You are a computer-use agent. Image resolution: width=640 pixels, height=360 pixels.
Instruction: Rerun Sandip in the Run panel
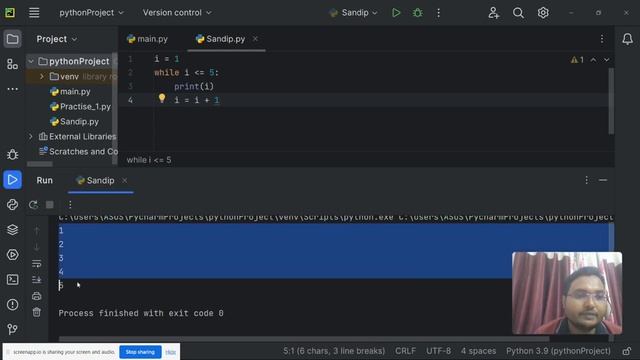click(x=33, y=204)
